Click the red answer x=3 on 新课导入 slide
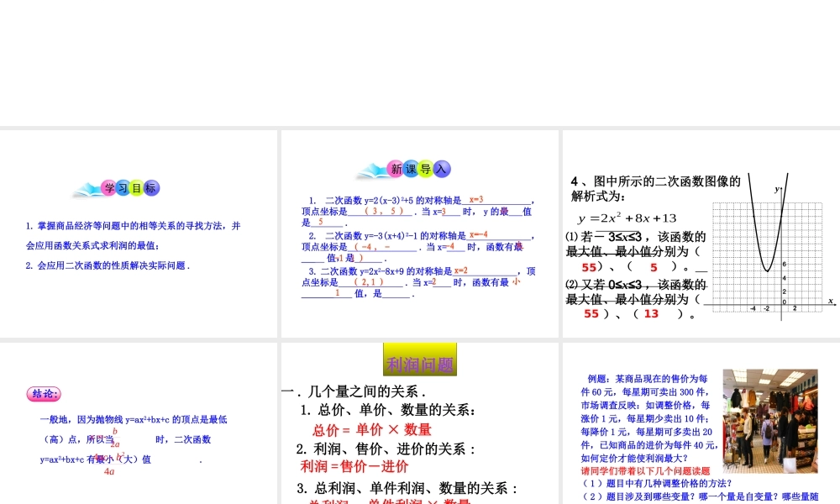The width and height of the screenshot is (840, 504). pos(476,199)
